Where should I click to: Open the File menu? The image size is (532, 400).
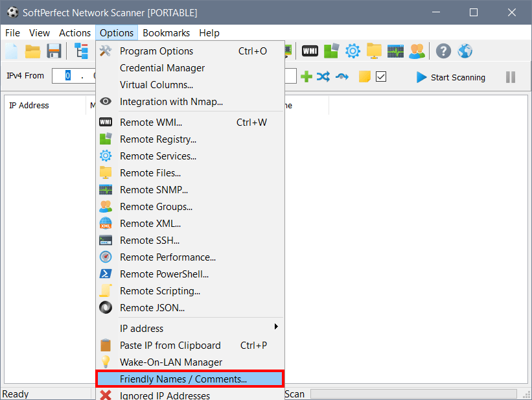pyautogui.click(x=12, y=33)
